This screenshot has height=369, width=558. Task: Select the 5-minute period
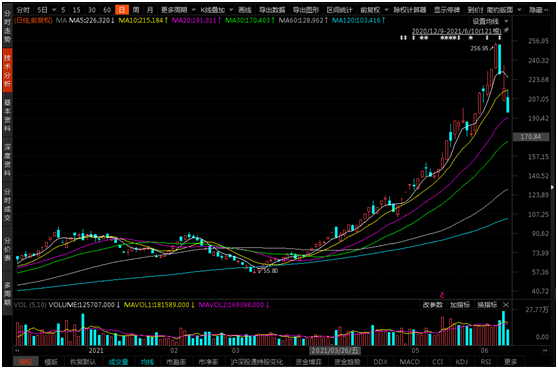tap(63, 10)
